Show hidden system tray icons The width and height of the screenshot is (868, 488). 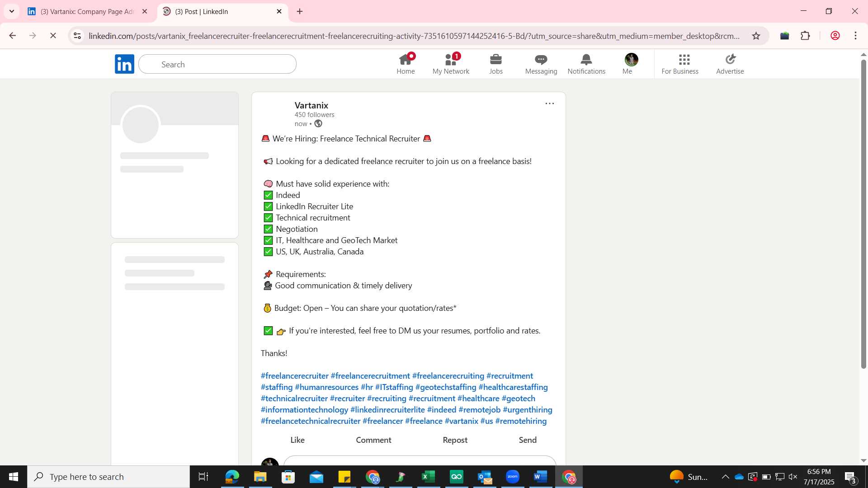[x=725, y=477]
